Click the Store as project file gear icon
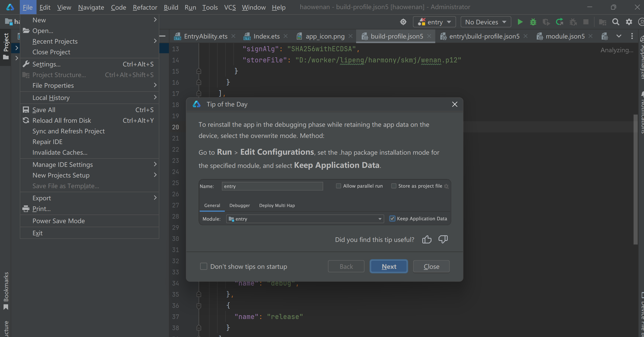The width and height of the screenshot is (644, 337). click(x=446, y=186)
